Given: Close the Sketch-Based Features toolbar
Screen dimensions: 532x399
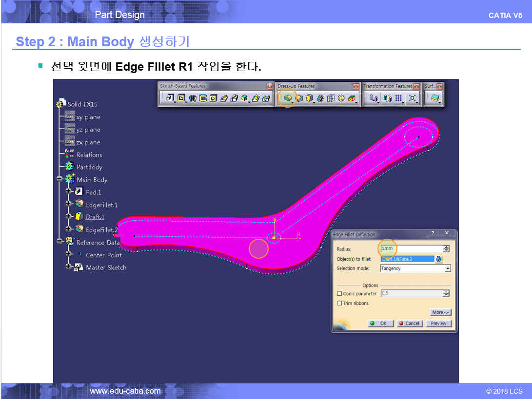Looking at the screenshot, I should 269,86.
